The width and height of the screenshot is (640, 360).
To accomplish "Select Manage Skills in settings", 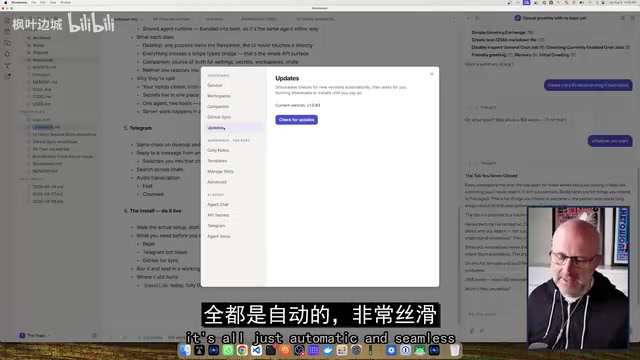I will [x=220, y=171].
